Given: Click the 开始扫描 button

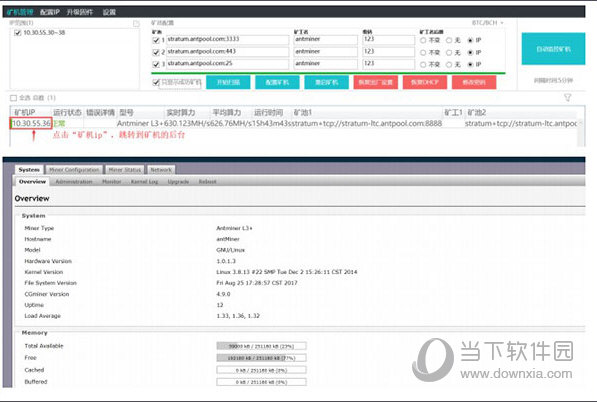Looking at the screenshot, I should (x=228, y=82).
